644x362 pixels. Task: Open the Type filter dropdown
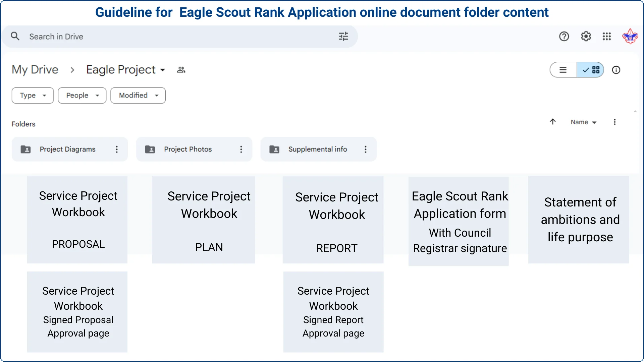pyautogui.click(x=32, y=95)
